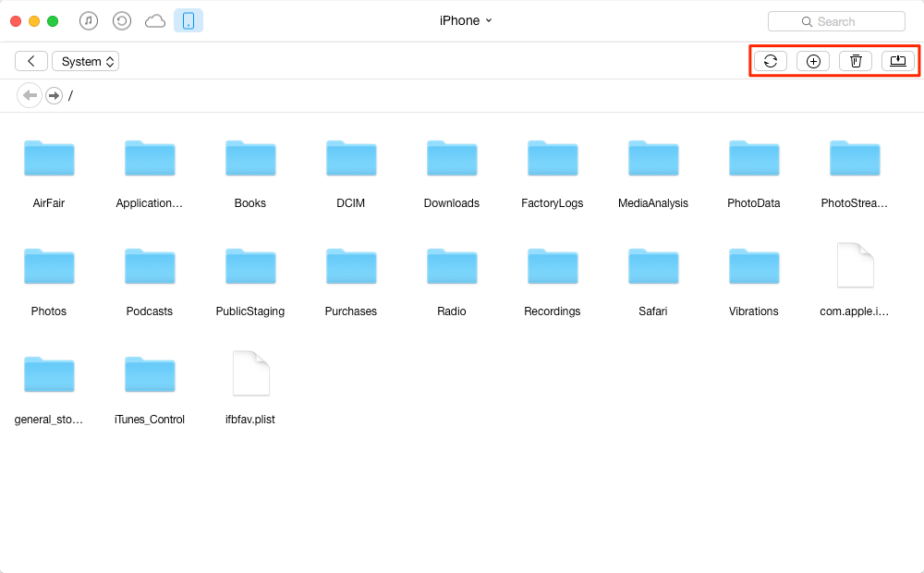This screenshot has height=573, width=924.
Task: Open the System category dropdown
Action: pyautogui.click(x=86, y=61)
